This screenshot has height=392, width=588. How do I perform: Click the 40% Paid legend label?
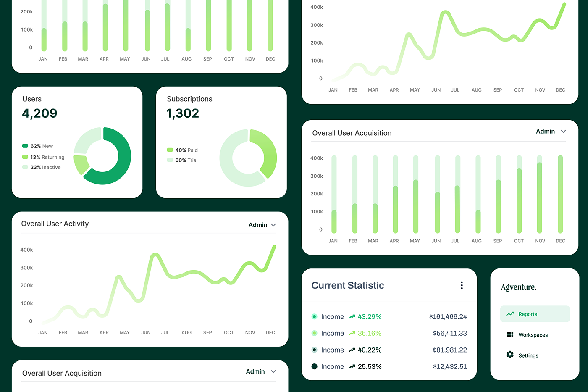click(x=186, y=150)
